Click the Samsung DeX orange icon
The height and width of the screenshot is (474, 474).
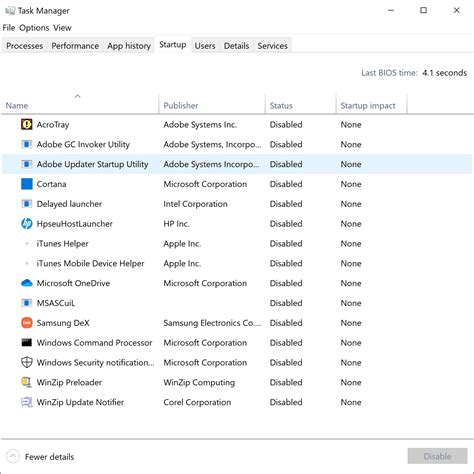coord(27,323)
